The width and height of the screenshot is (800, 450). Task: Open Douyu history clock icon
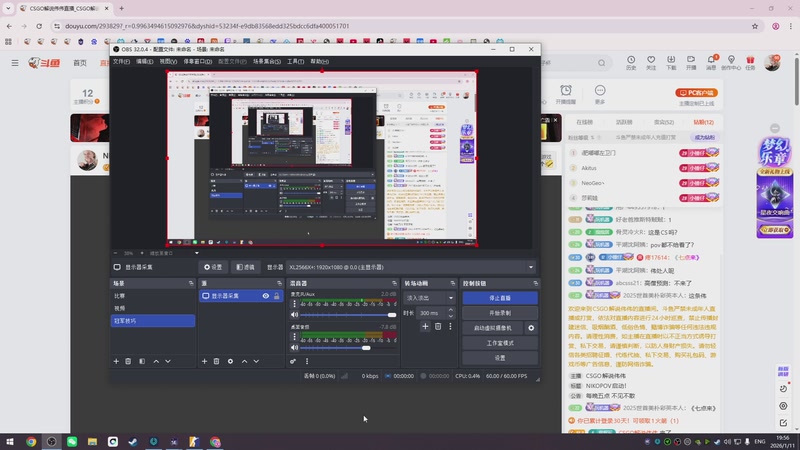coord(631,63)
